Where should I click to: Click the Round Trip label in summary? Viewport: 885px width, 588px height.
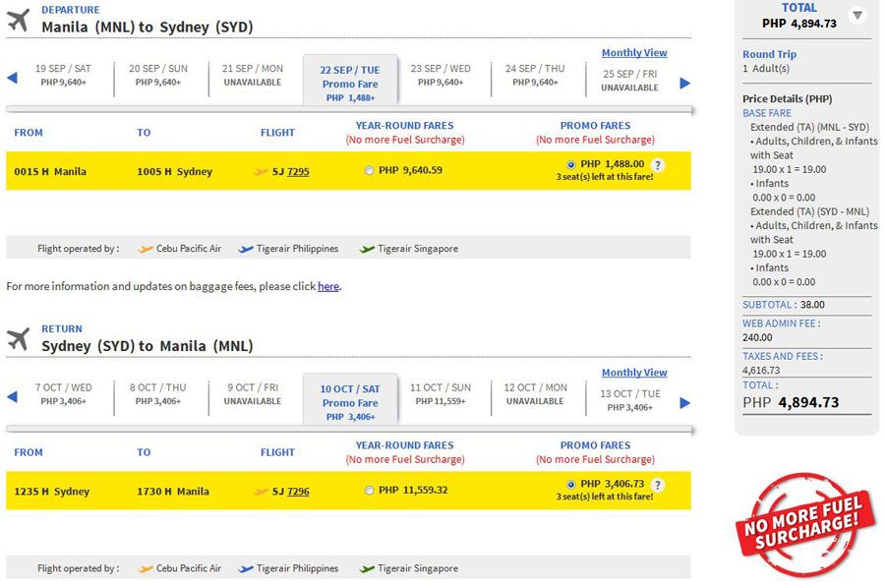click(769, 54)
